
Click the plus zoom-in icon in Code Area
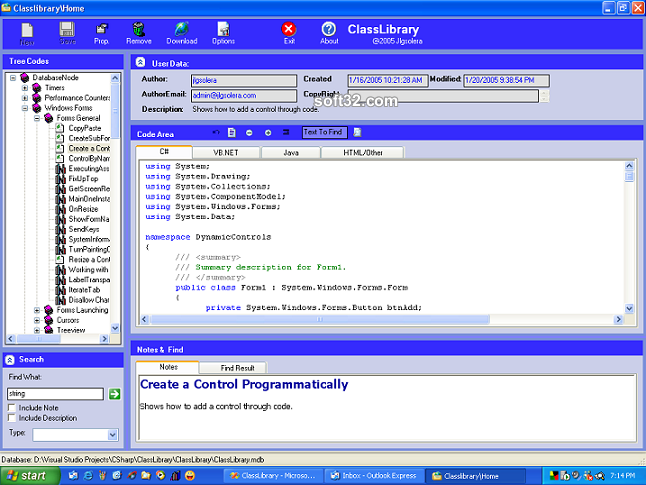[x=268, y=133]
